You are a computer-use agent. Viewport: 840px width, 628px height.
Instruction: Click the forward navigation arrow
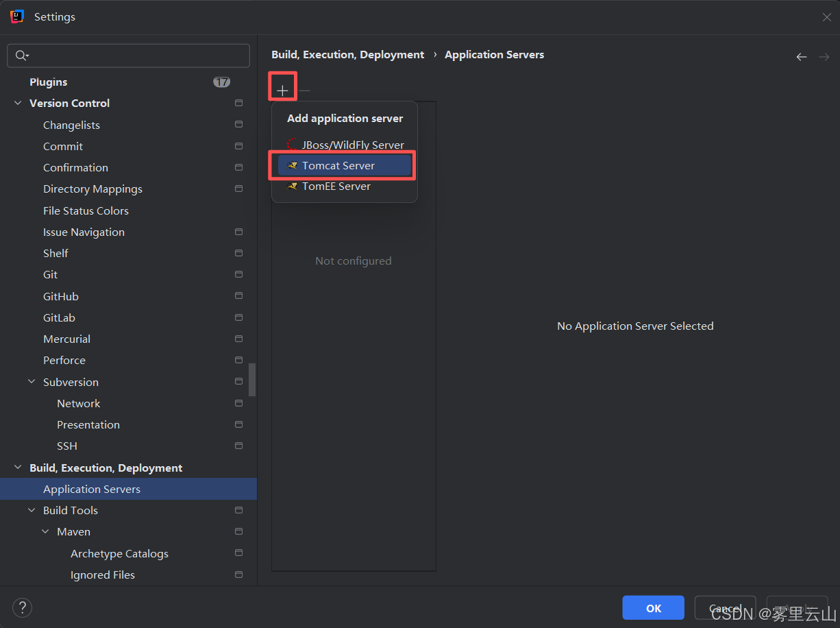point(824,57)
